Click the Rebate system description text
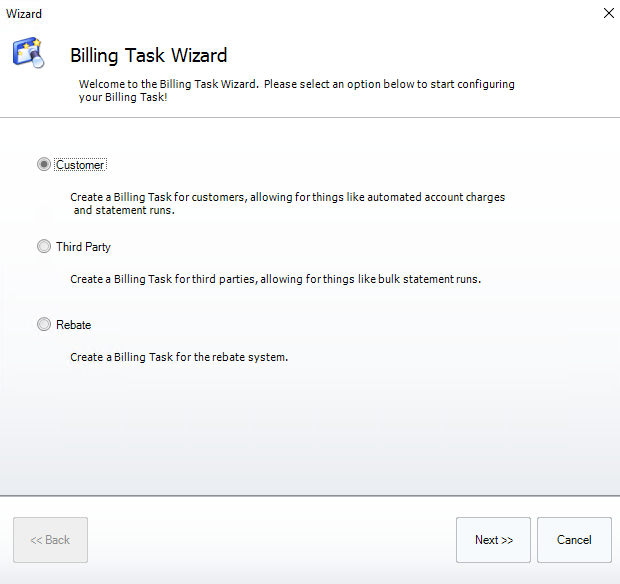This screenshot has width=620, height=584. (x=179, y=357)
